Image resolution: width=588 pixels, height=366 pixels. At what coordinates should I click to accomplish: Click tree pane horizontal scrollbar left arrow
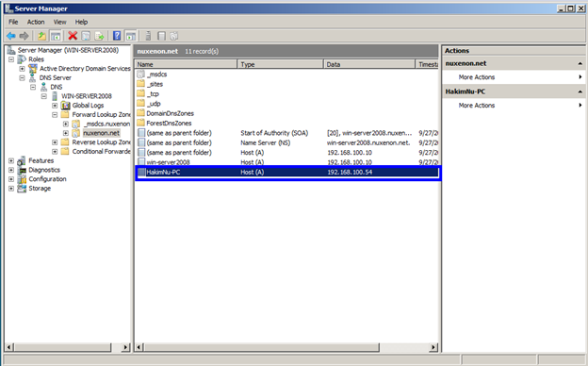[9, 347]
